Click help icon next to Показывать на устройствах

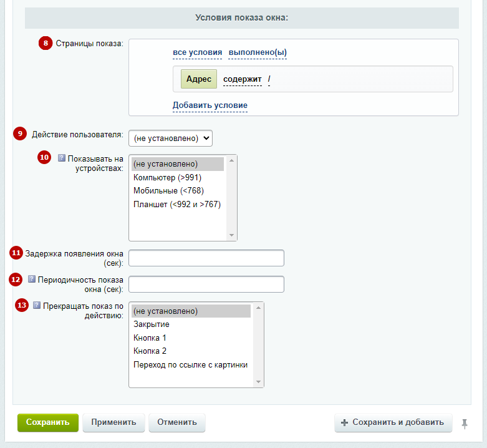click(x=62, y=158)
